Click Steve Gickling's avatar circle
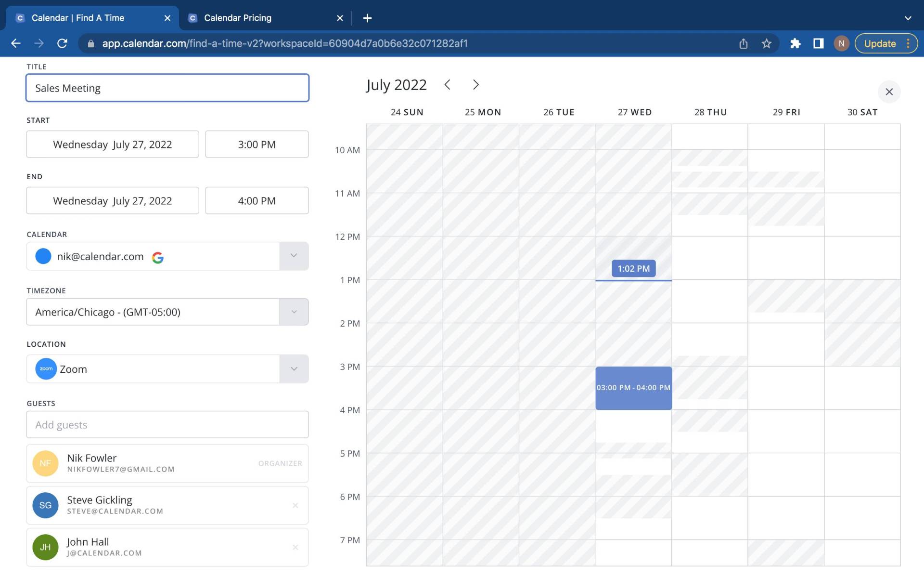 pyautogui.click(x=45, y=505)
